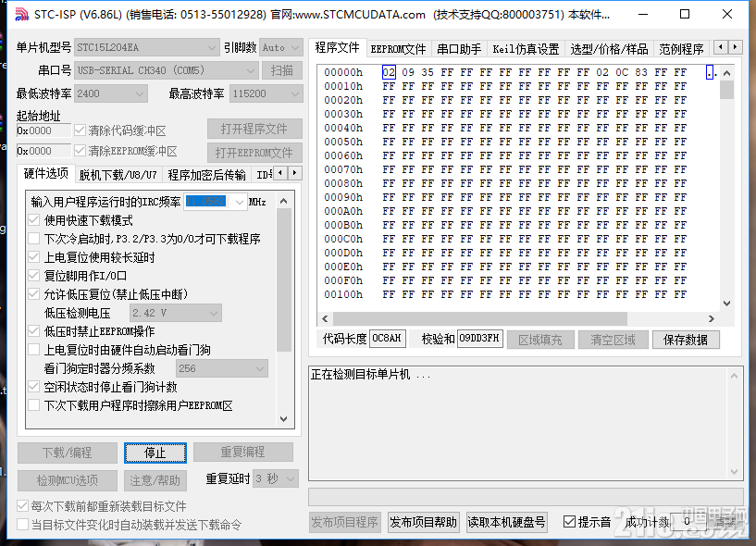This screenshot has height=546, width=756.
Task: Click download progress bar
Action: [526, 496]
